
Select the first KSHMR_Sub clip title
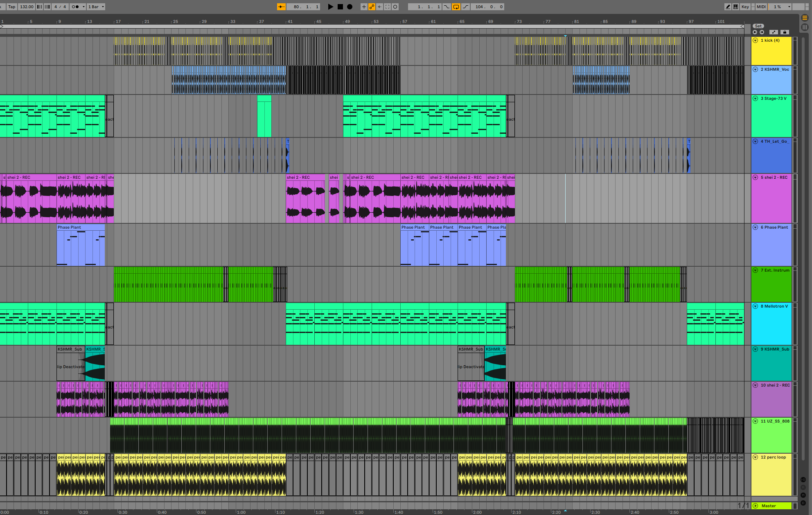point(70,349)
